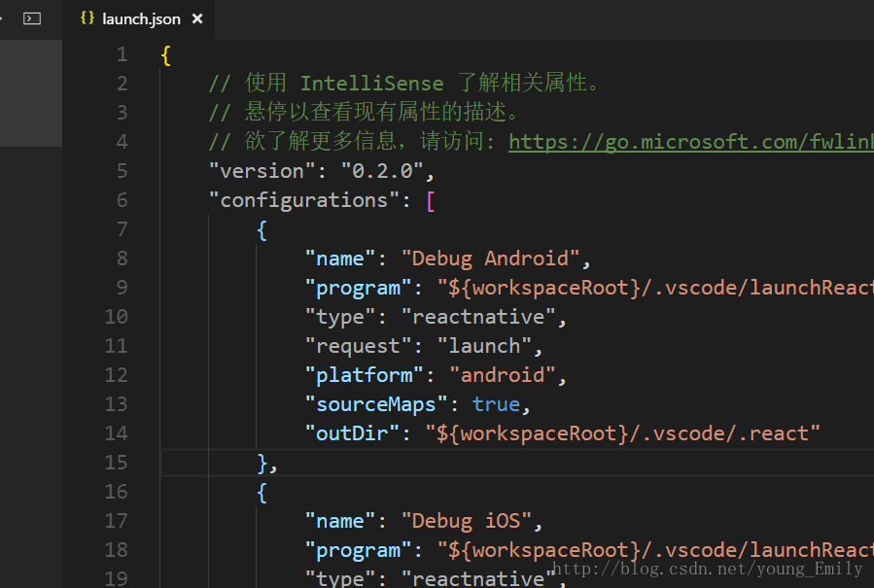Image resolution: width=874 pixels, height=588 pixels.
Task: Close the launch.json tab
Action: coord(197,19)
